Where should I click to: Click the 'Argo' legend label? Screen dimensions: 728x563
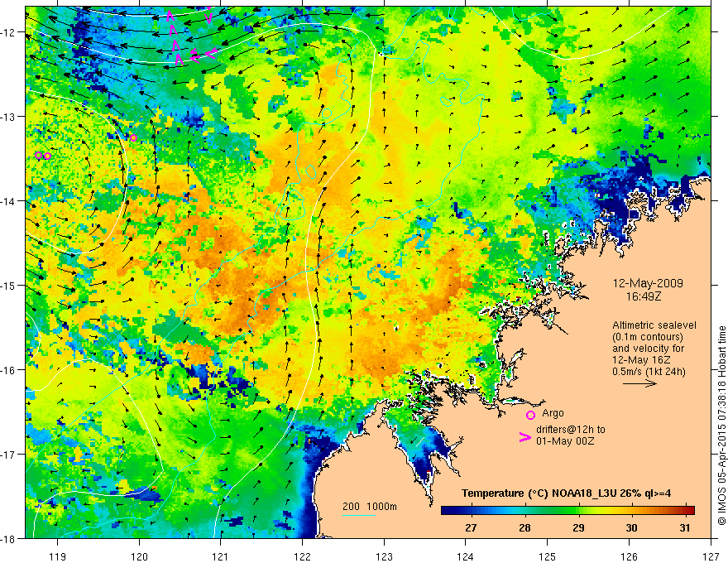coord(553,413)
